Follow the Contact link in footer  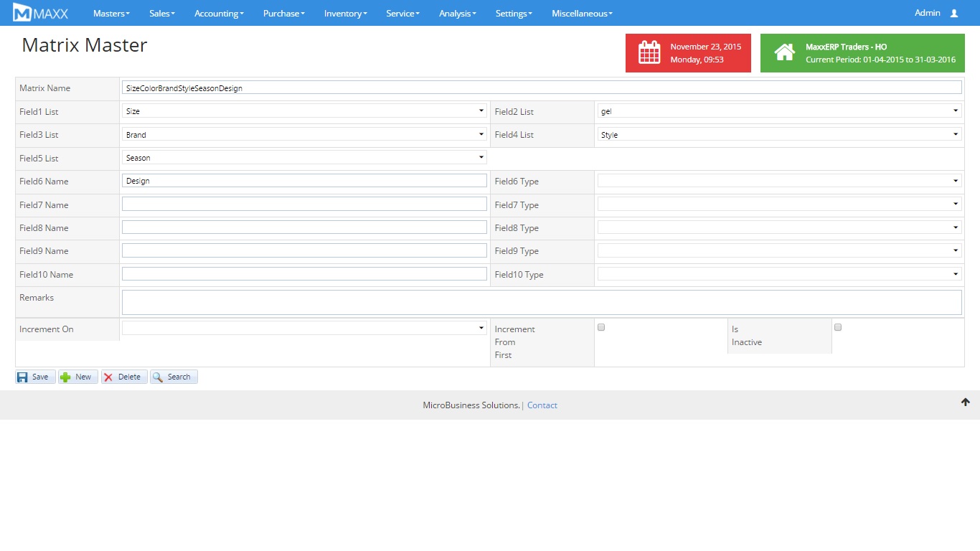click(542, 405)
